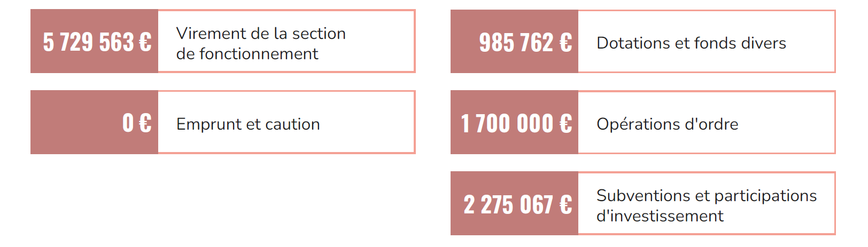The width and height of the screenshot is (868, 247).
Task: Select the Virement de la section de fonctionnement label
Action: tap(261, 44)
